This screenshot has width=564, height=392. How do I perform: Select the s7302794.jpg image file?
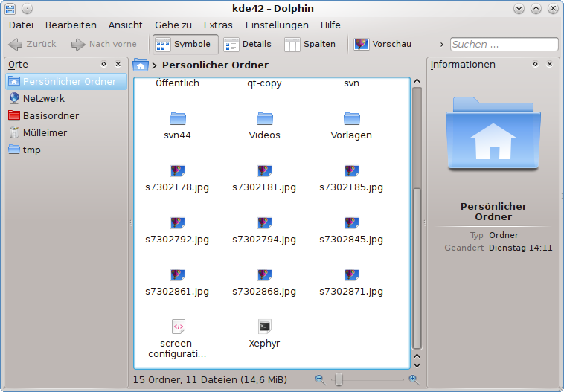coord(264,223)
